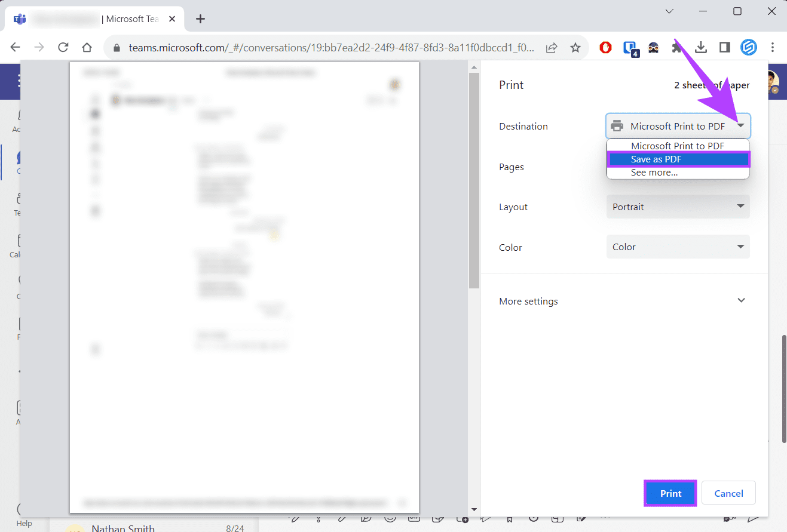Choose See more... destination option

click(x=678, y=173)
